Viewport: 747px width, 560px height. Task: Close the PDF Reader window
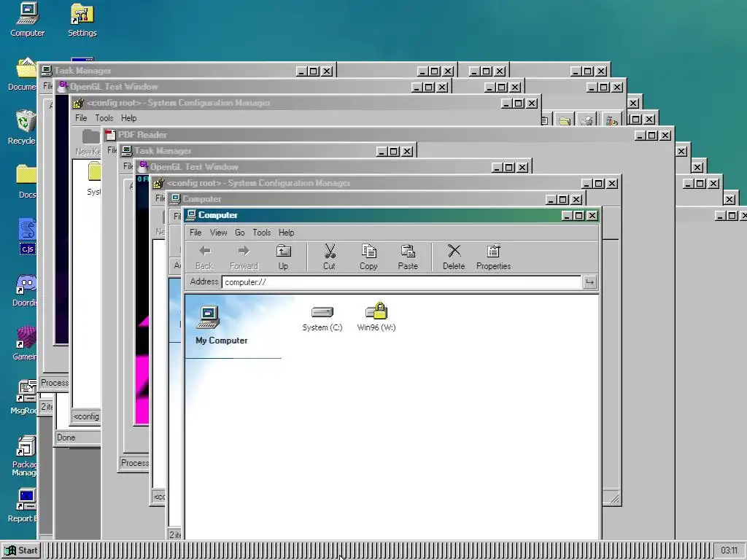665,135
